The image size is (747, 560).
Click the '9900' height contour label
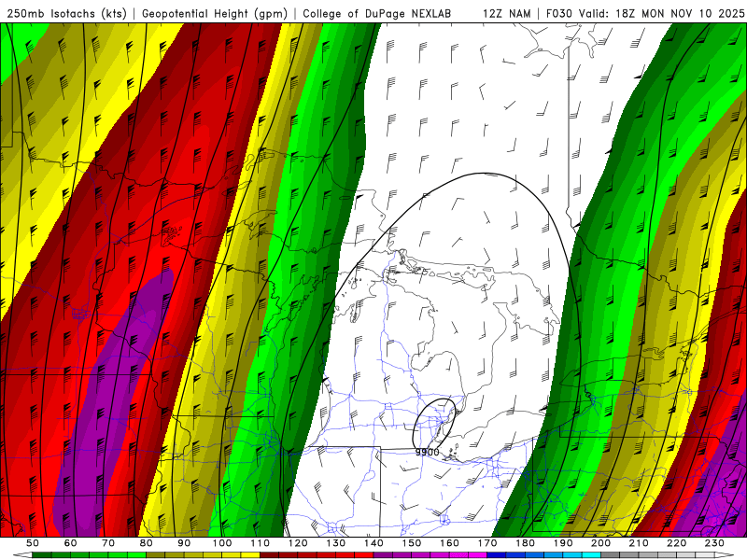(428, 452)
